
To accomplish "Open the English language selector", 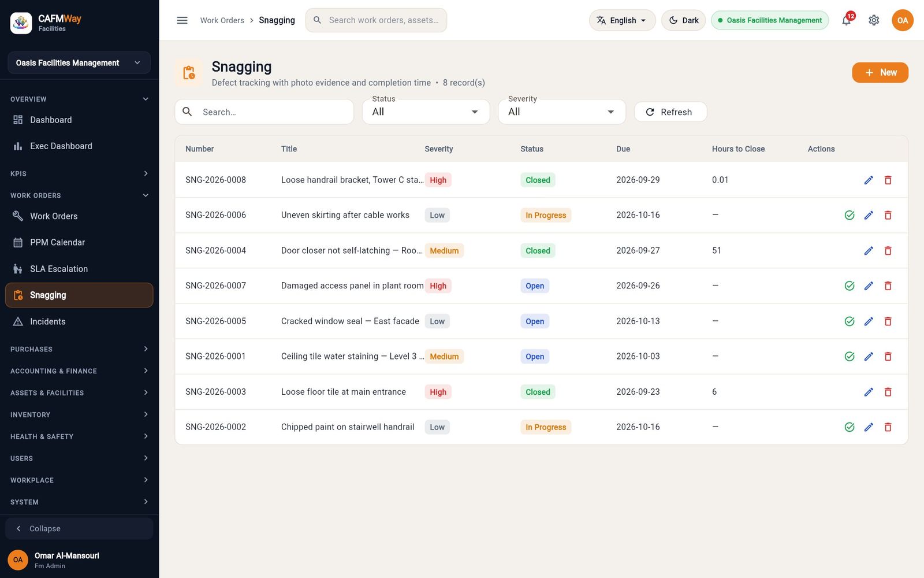I will (x=622, y=20).
